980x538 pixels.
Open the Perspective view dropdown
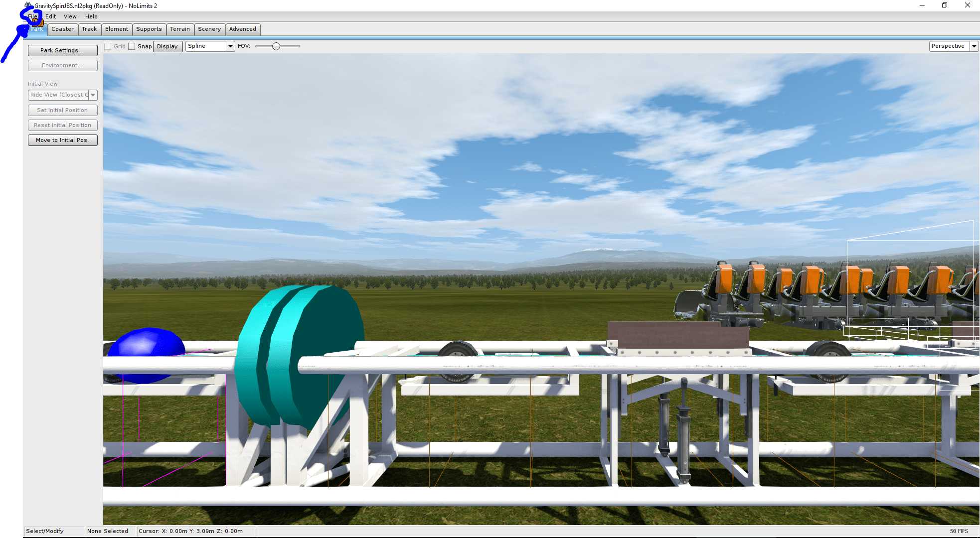coord(974,46)
